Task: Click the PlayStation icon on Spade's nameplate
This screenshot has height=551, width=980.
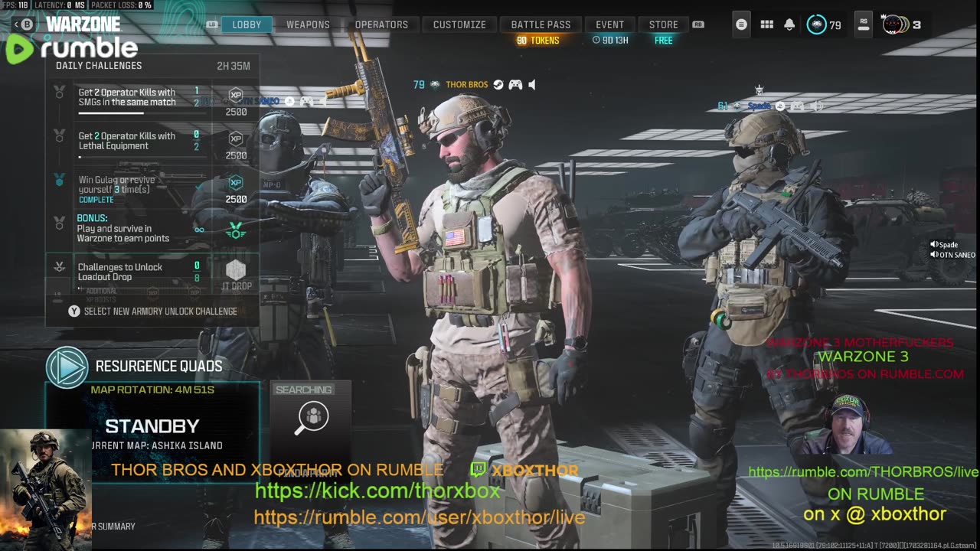Action: click(780, 106)
